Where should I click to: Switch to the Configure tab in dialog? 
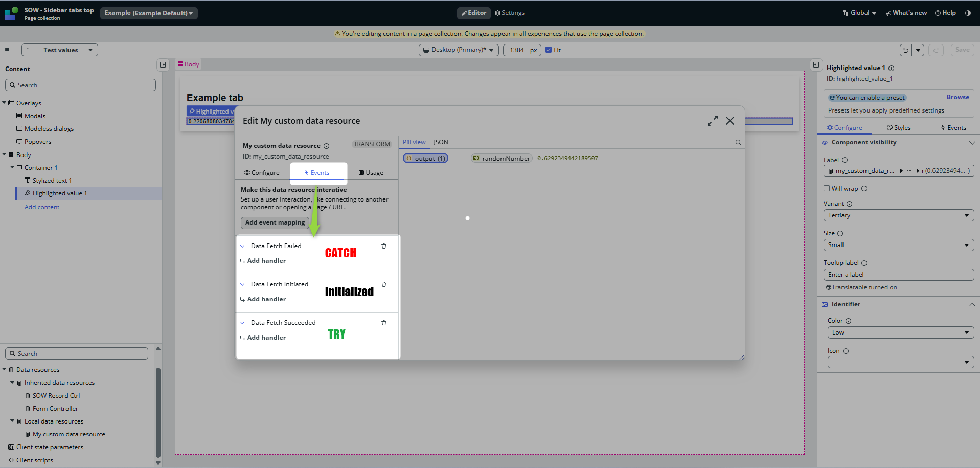tap(262, 173)
